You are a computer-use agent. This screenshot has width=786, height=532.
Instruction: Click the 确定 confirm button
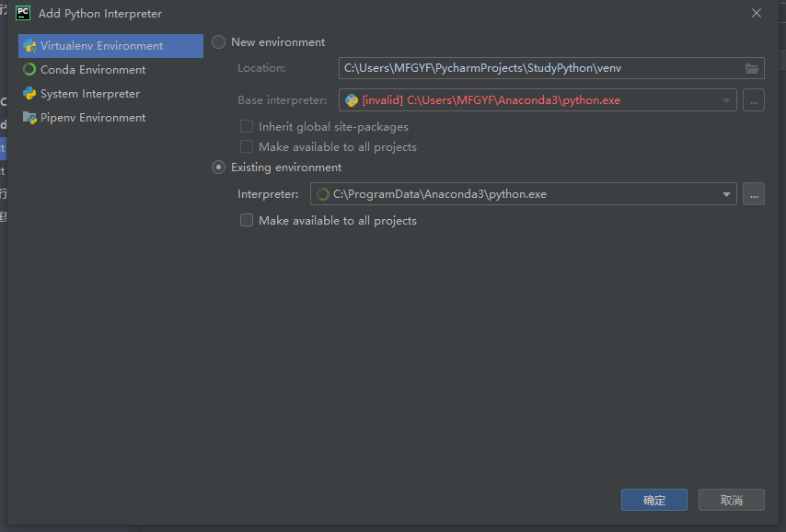pos(654,500)
